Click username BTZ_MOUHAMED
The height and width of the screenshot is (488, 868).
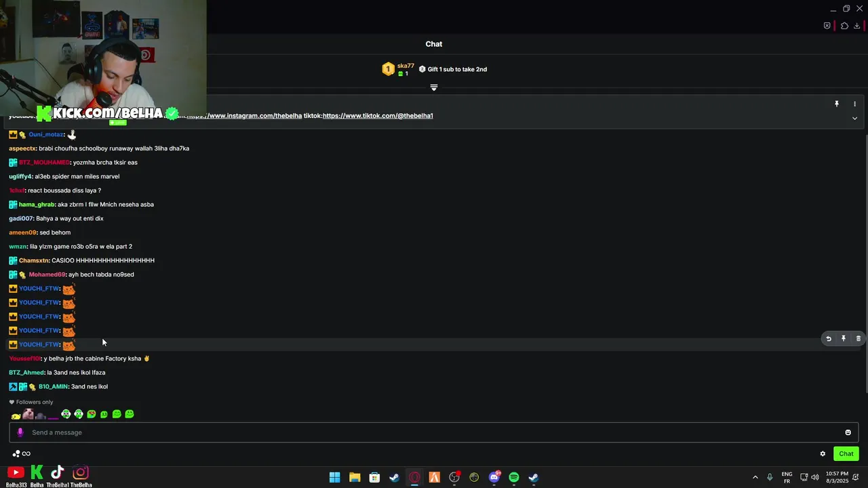(44, 163)
